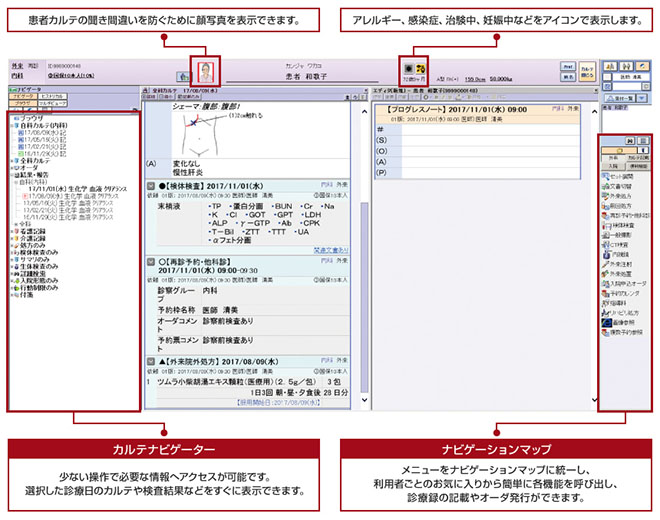Click カルテ閉じる button at top right
The width and height of the screenshot is (660, 520).
click(587, 72)
